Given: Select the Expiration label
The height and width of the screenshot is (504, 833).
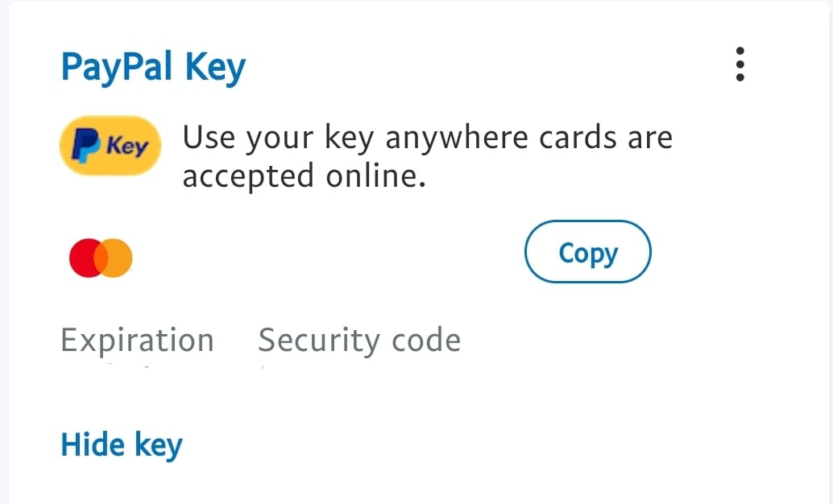Looking at the screenshot, I should [x=136, y=340].
